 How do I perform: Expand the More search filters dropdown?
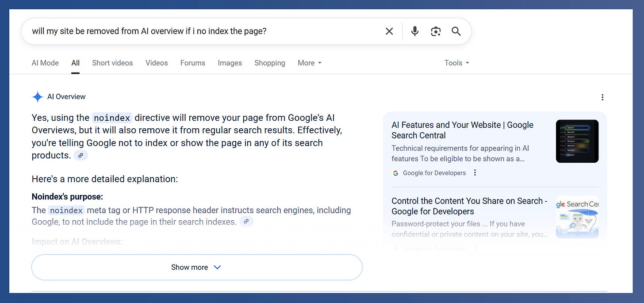(310, 63)
